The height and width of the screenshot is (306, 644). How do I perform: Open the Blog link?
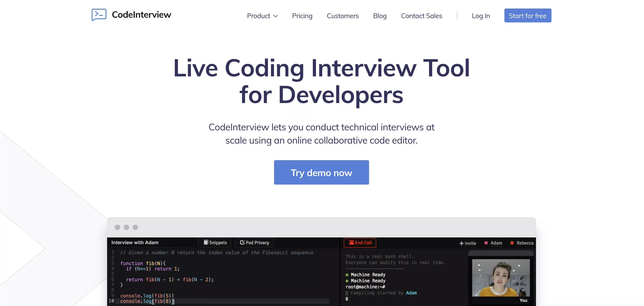[380, 16]
